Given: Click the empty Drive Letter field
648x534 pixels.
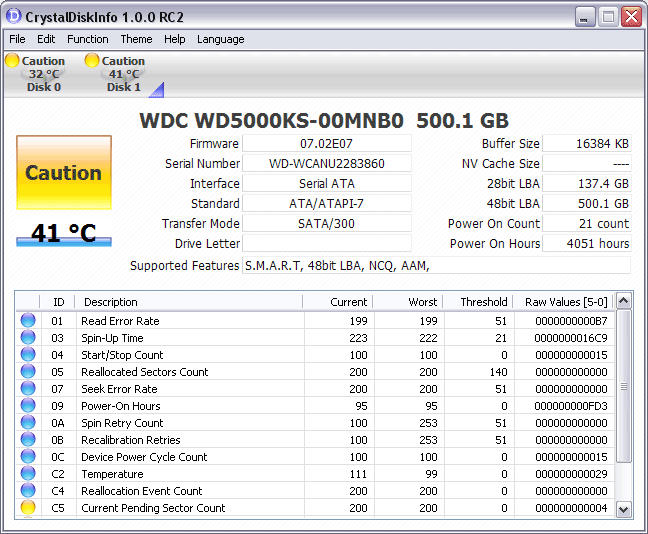Looking at the screenshot, I should pyautogui.click(x=326, y=243).
